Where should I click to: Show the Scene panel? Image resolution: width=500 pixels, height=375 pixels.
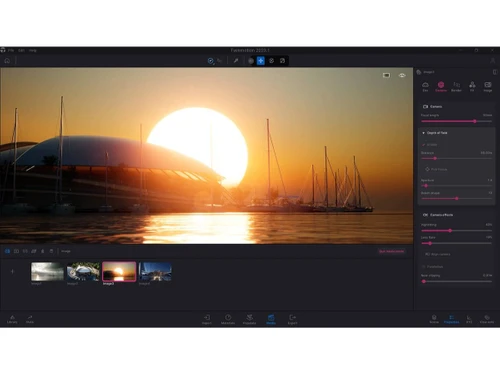point(434,319)
